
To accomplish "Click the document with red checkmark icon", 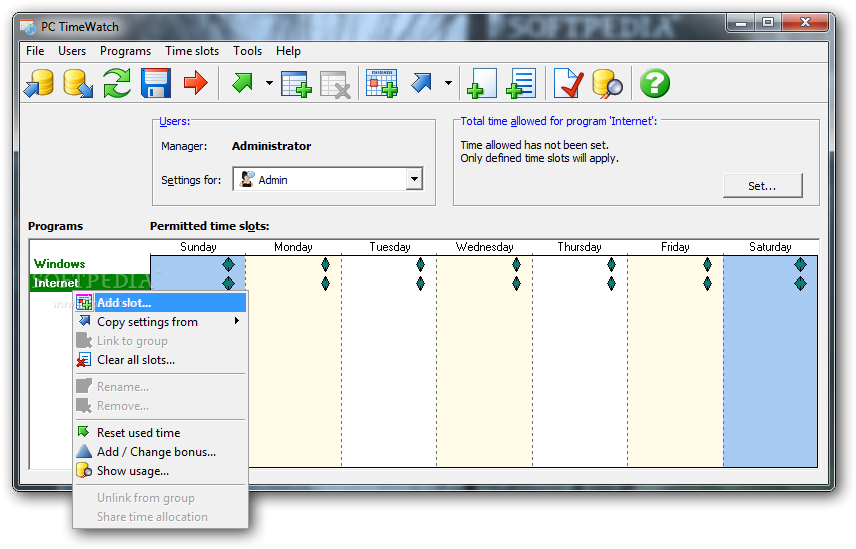I will click(x=568, y=83).
